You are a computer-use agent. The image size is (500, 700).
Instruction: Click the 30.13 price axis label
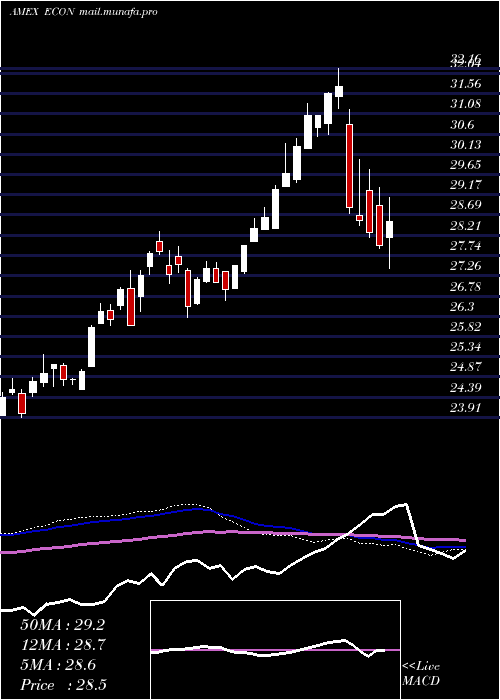[x=466, y=144]
